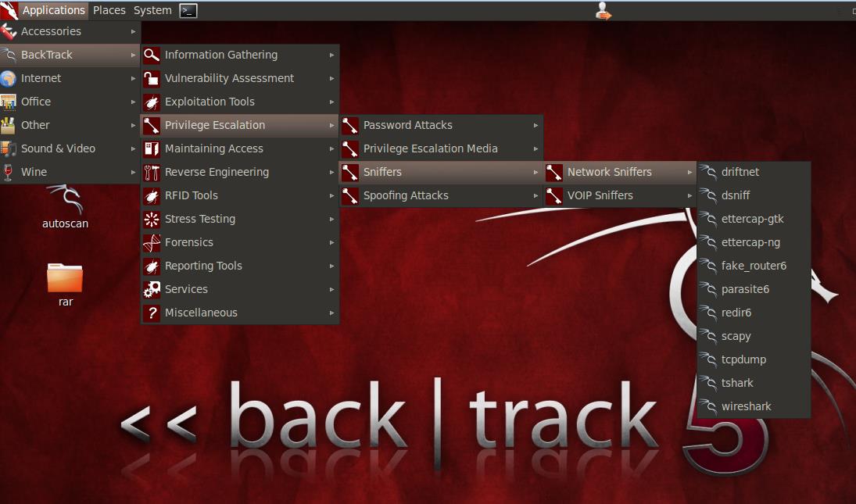Click the user switcher icon in panel
Image resolution: width=856 pixels, height=504 pixels.
(x=603, y=10)
